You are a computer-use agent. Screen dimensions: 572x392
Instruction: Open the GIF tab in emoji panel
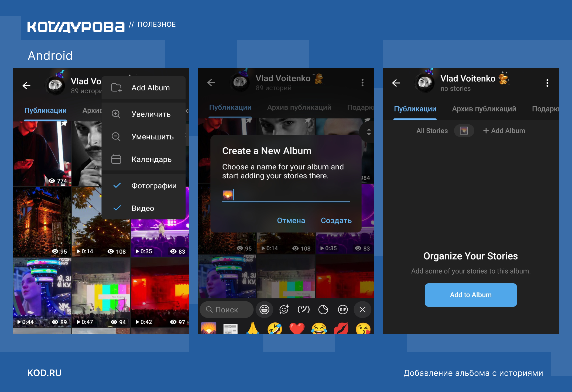[343, 309]
